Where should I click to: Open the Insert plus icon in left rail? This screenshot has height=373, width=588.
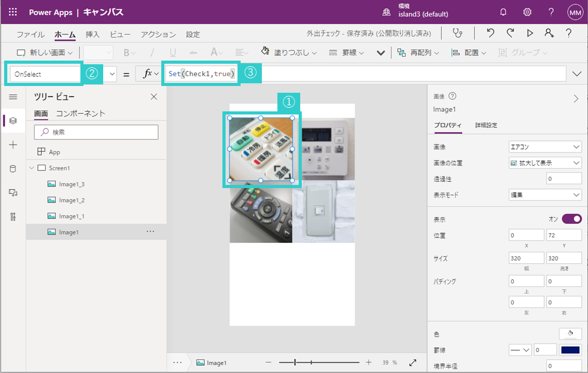(13, 145)
